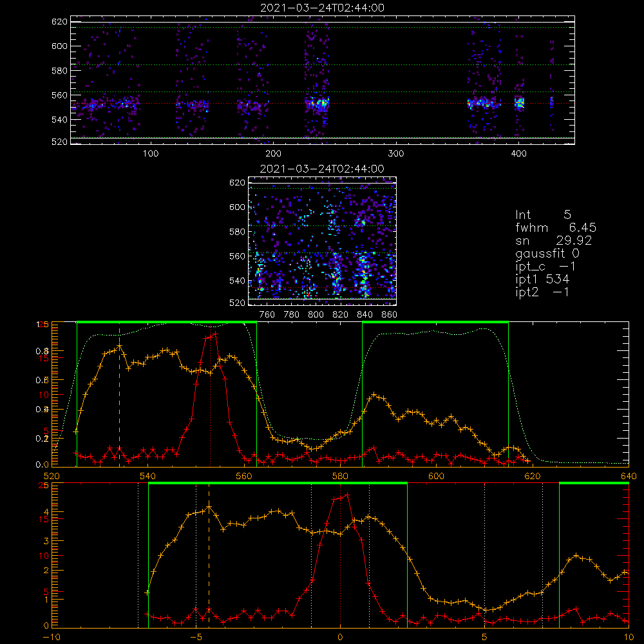Click the '-10' x-axis label of the bottom plot
This screenshot has width=644, height=644.
point(52,638)
